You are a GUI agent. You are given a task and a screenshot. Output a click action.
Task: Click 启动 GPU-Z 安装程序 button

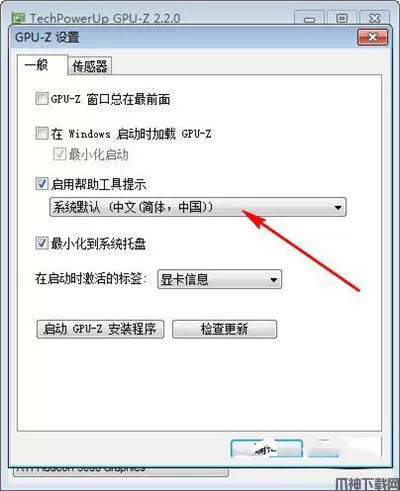100,329
